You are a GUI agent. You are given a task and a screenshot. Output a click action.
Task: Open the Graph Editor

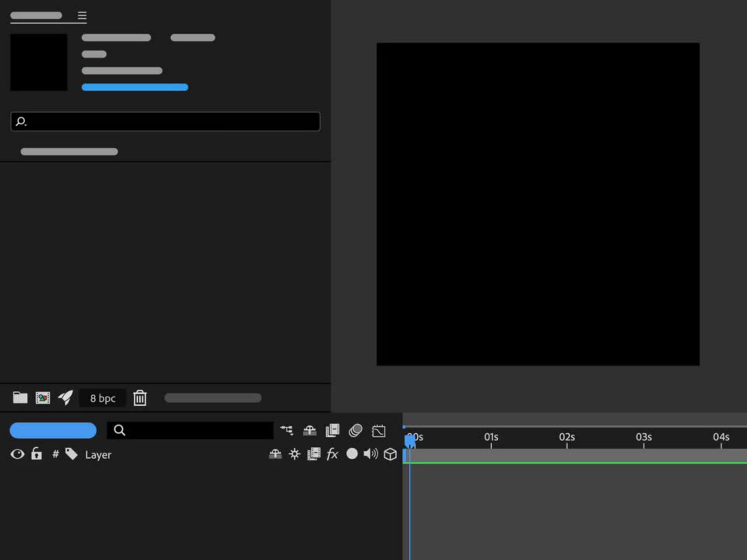click(378, 430)
